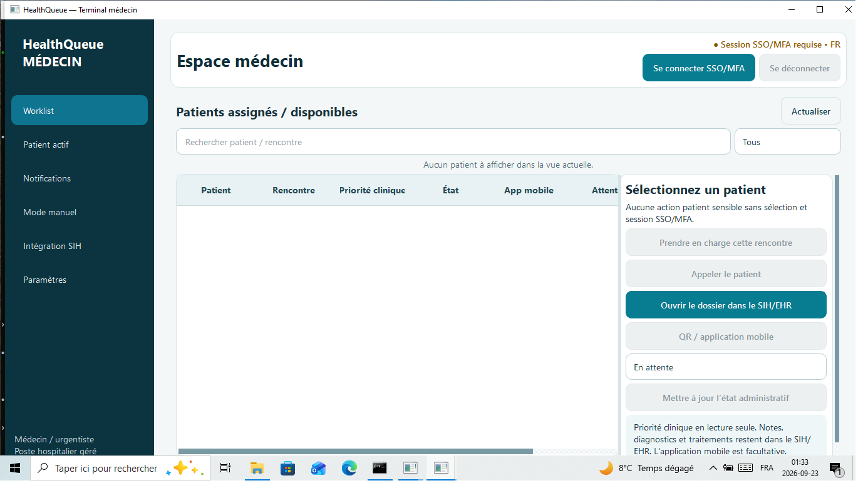Switch to Mode manuel
The width and height of the screenshot is (868, 493).
tap(80, 212)
